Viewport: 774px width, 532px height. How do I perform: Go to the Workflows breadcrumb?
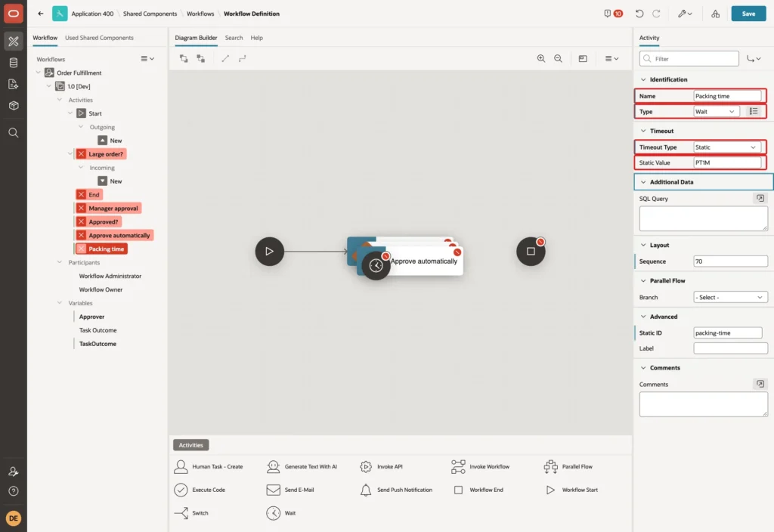tap(200, 14)
